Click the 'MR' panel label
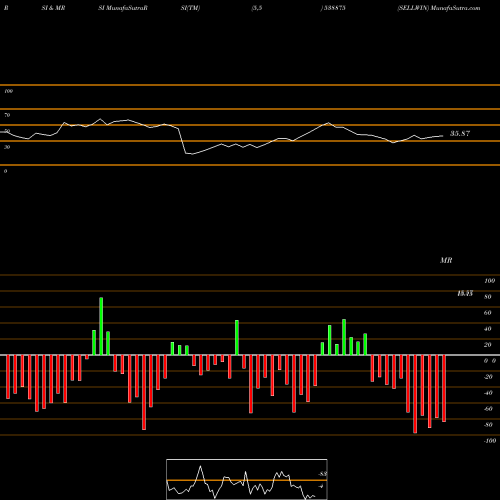The height and width of the screenshot is (500, 500). [x=446, y=260]
